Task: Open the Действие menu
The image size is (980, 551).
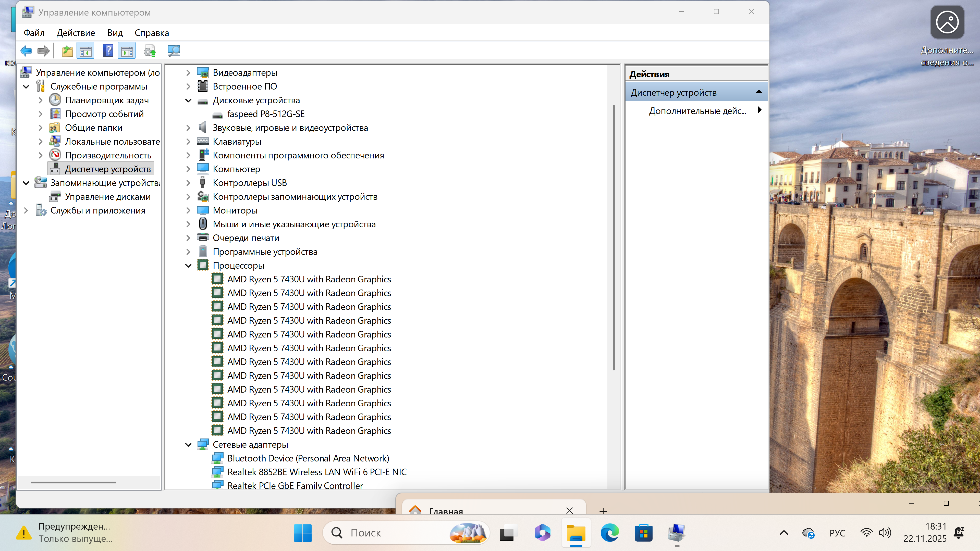Action: 76,33
